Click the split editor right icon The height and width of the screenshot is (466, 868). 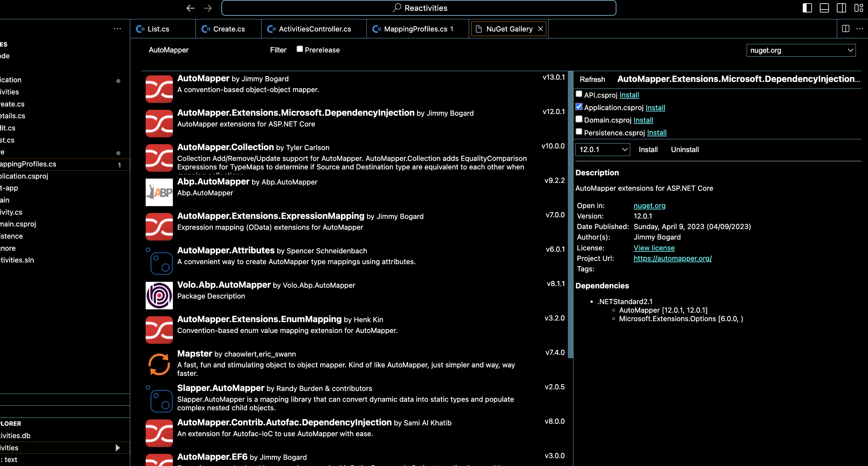[x=845, y=29]
